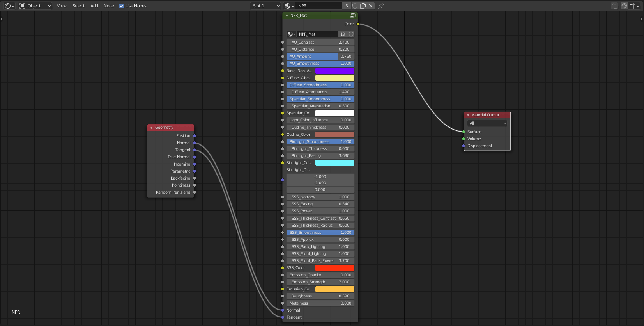Click the Tangent input socket on NPR_Mat
This screenshot has width=644, height=326.
click(283, 317)
